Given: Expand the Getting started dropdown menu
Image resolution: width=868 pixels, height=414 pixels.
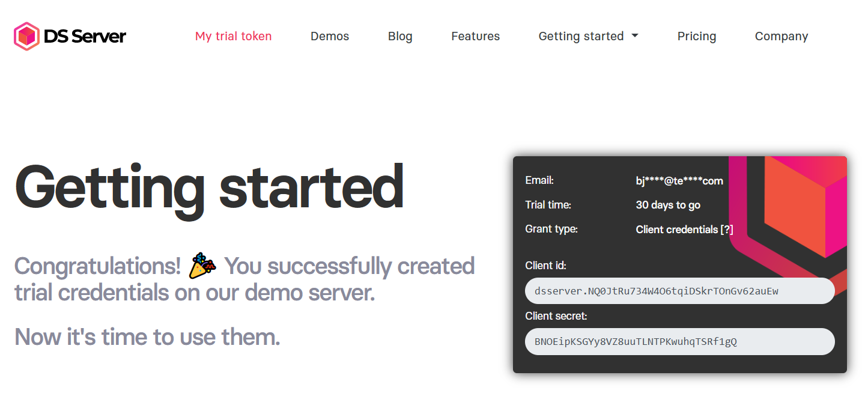Looking at the screenshot, I should (x=588, y=36).
